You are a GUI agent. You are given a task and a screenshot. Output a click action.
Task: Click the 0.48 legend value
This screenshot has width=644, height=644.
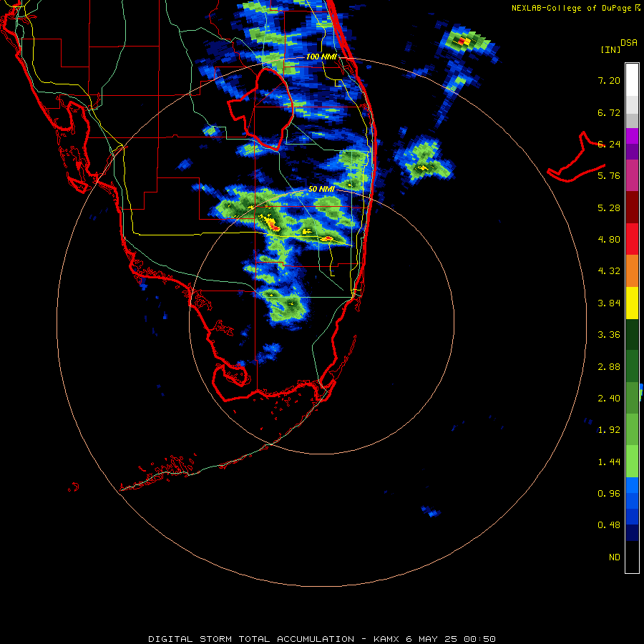[x=609, y=525]
